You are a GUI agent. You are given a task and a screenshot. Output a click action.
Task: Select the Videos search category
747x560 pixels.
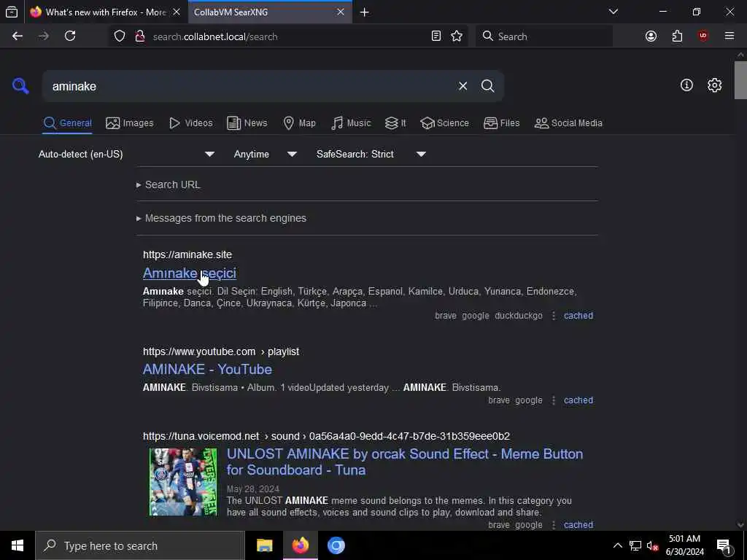click(x=191, y=122)
